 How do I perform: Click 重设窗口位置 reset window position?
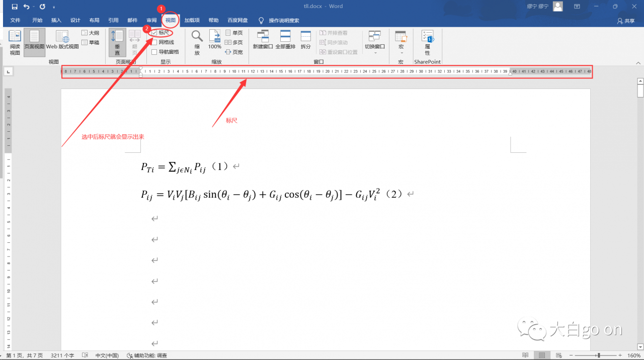339,52
